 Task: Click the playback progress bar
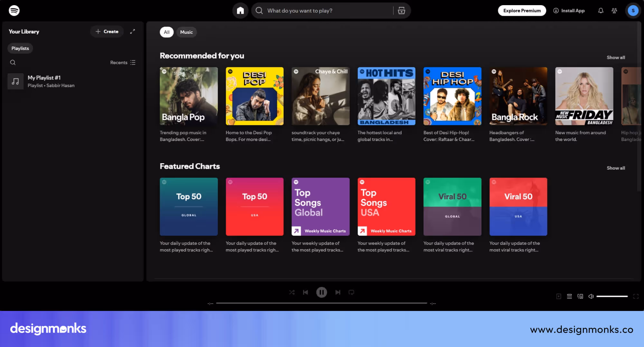click(321, 303)
